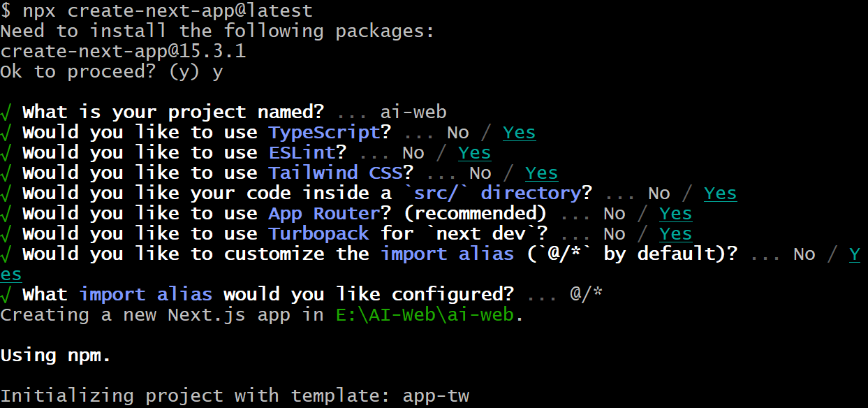Image resolution: width=868 pixels, height=408 pixels.
Task: Select Yes for Turbopack
Action: [x=676, y=234]
